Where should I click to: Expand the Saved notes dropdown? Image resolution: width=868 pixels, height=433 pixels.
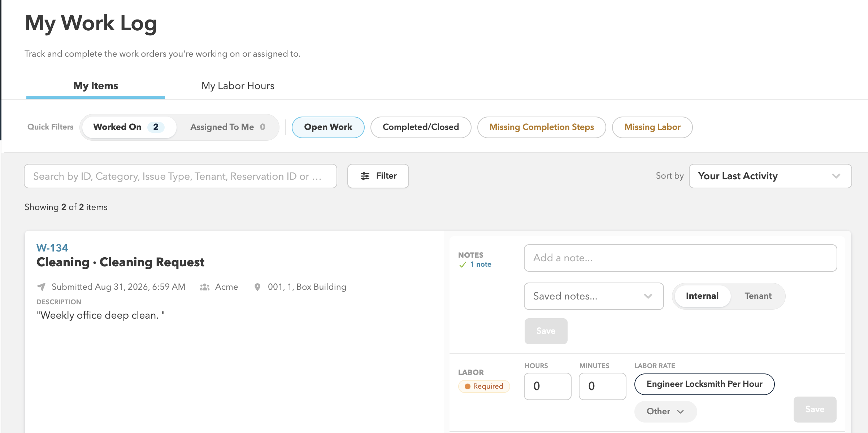click(594, 296)
